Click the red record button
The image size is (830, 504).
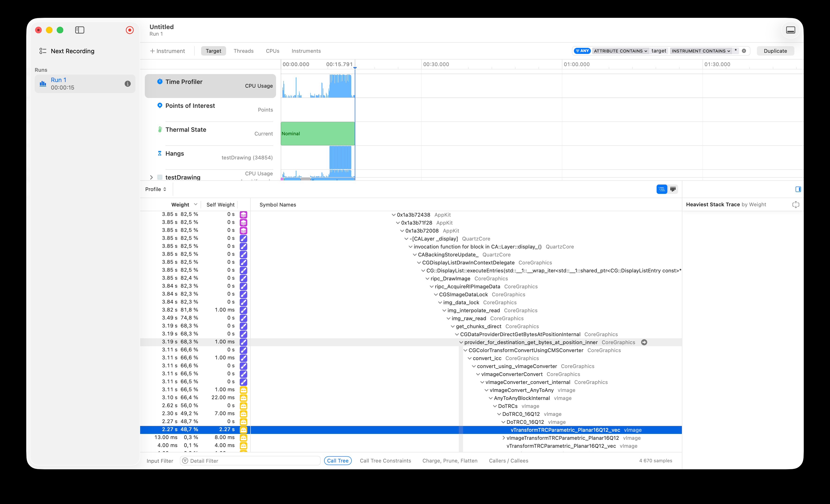[x=130, y=30]
